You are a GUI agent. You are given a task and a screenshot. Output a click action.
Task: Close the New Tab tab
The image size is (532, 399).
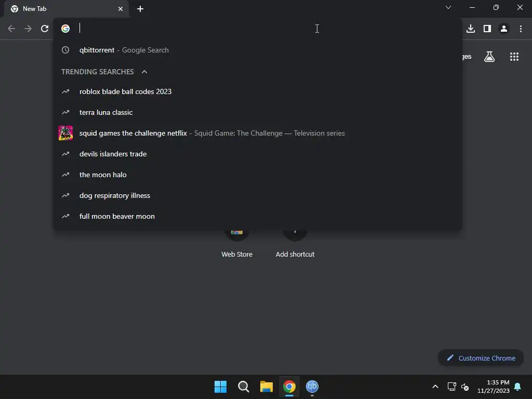(x=121, y=9)
